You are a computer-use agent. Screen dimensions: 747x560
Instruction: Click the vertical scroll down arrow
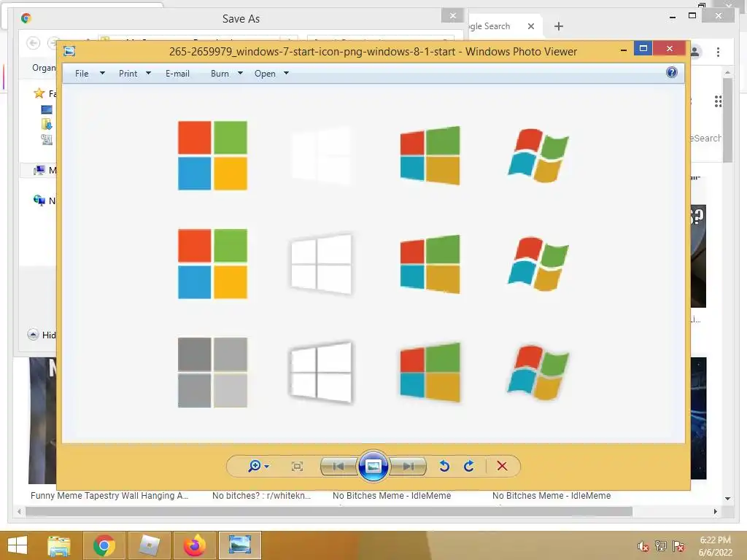(x=727, y=499)
